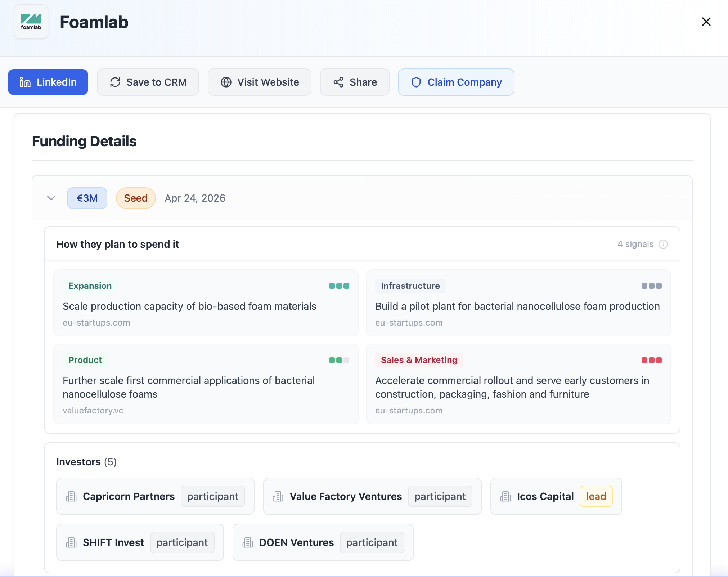Screen dimensions: 728x577
Task: Click participant badge for Value Factory Ventures
Action: point(440,496)
